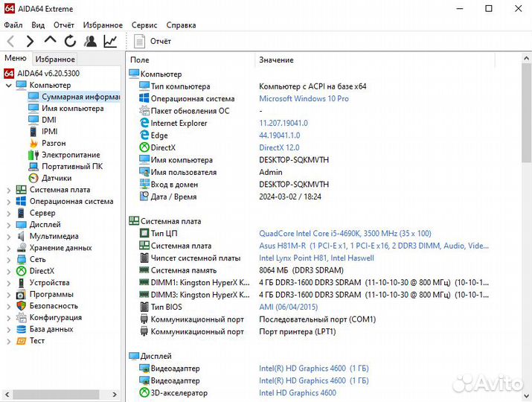Viewport: 532px width, 402px height.
Task: Click the Forward arrow in the toolbar
Action: coord(30,41)
